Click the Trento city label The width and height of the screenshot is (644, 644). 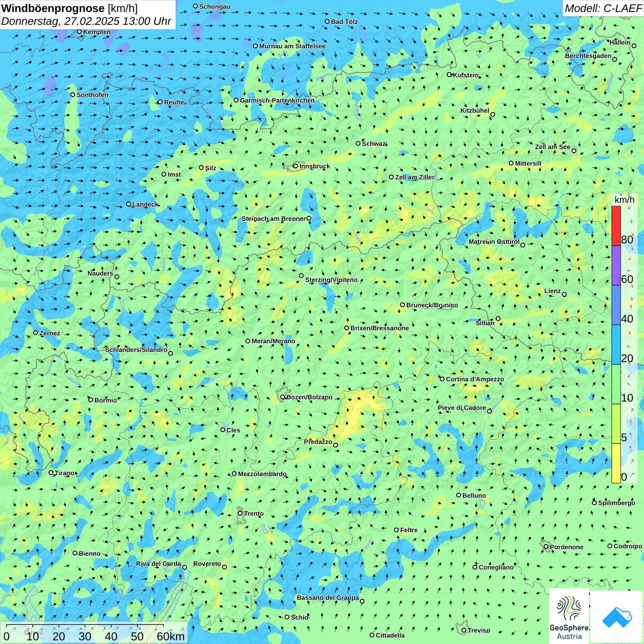(254, 513)
